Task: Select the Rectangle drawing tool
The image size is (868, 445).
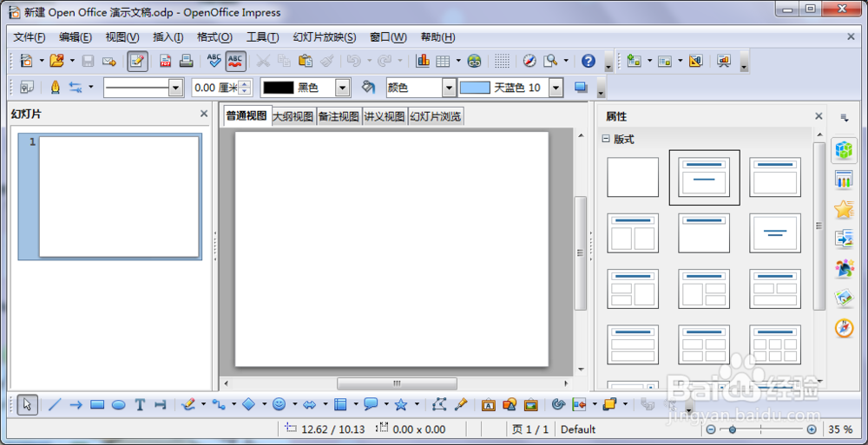Action: click(97, 404)
